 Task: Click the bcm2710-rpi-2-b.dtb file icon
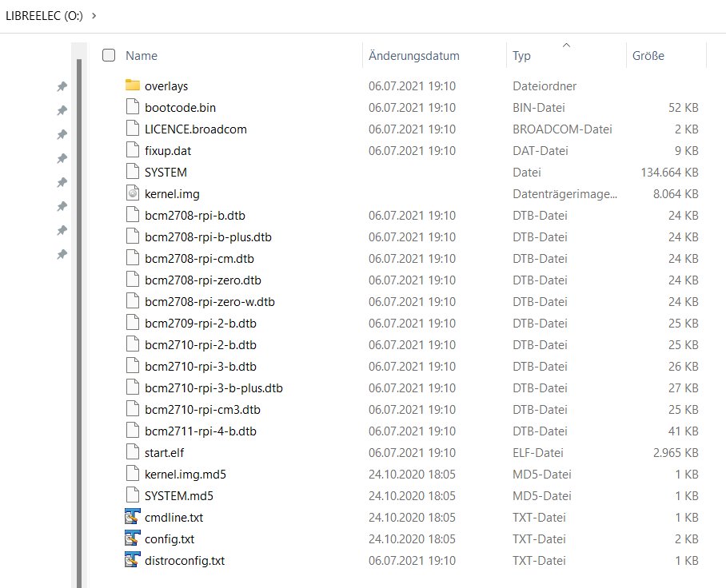click(133, 344)
